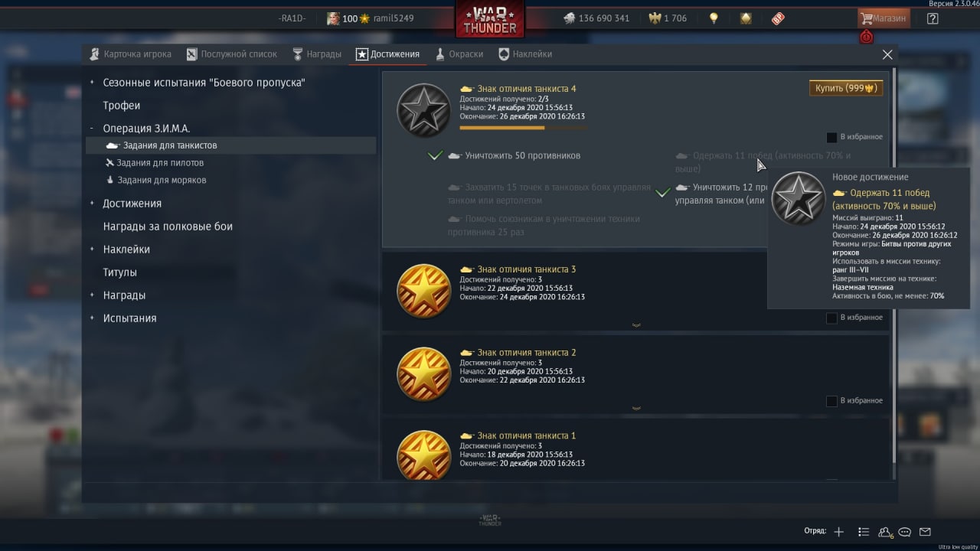The height and width of the screenshot is (551, 980).
Task: Open the help question mark icon
Action: (x=932, y=18)
